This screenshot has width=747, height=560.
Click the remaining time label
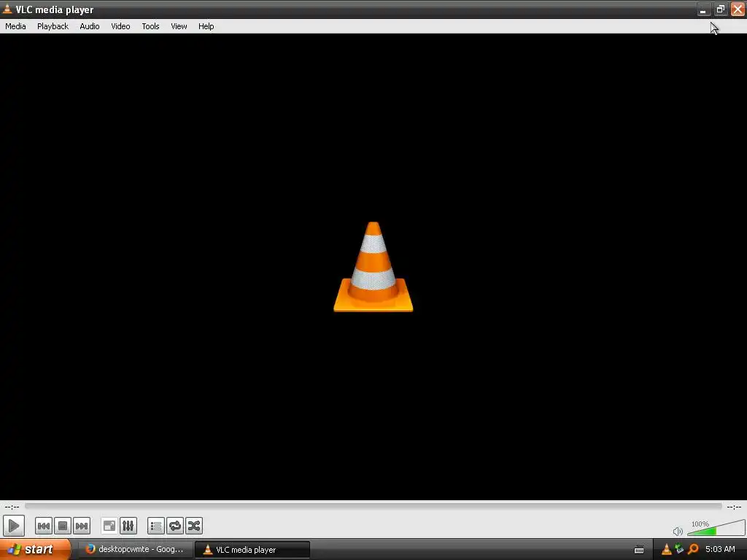pyautogui.click(x=734, y=507)
